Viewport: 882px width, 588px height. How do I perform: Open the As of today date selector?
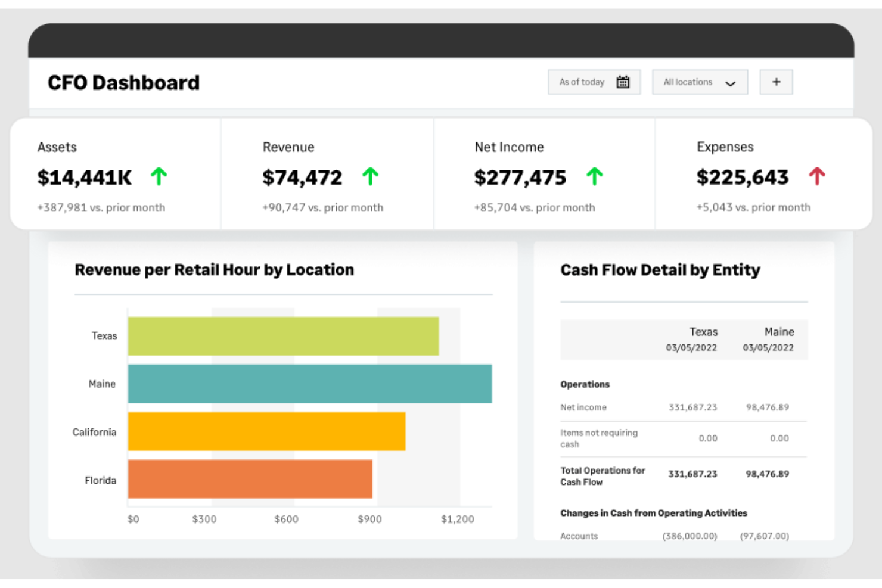coord(594,82)
